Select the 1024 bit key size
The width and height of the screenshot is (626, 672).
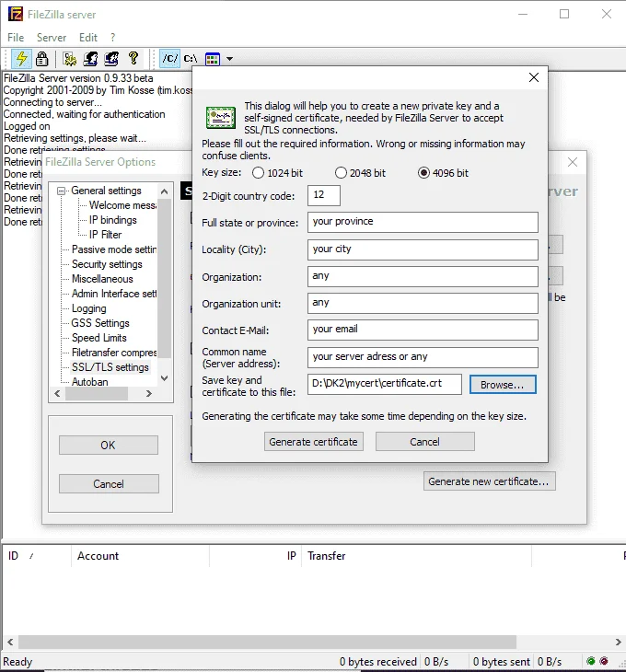pyautogui.click(x=258, y=173)
